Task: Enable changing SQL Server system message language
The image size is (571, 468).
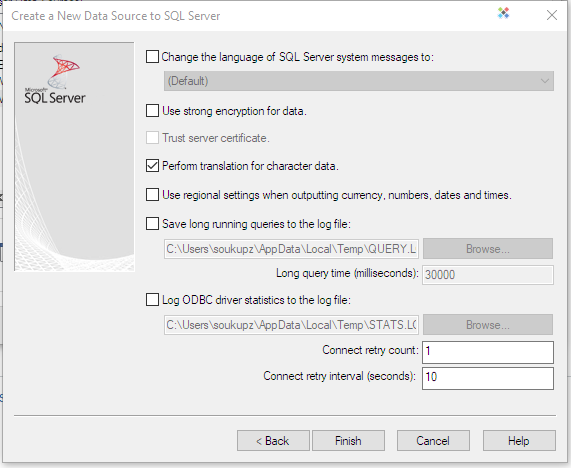Action: pos(152,57)
